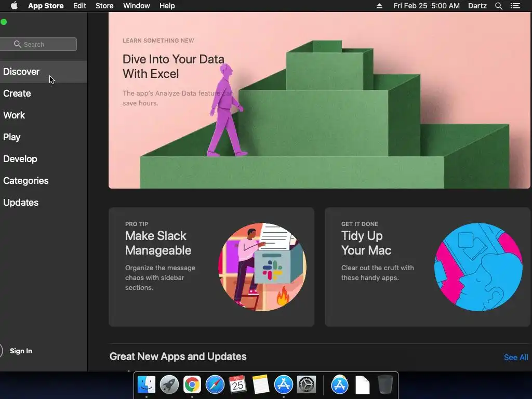
Task: Click the green window zoom button
Action: point(4,22)
